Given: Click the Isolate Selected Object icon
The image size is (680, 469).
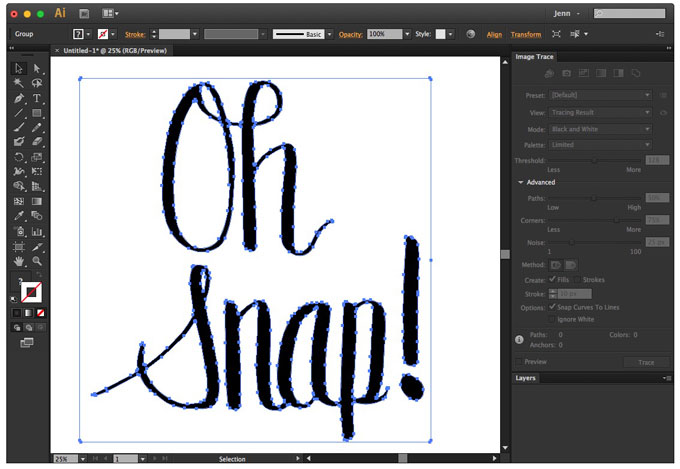Looking at the screenshot, I should (x=556, y=34).
